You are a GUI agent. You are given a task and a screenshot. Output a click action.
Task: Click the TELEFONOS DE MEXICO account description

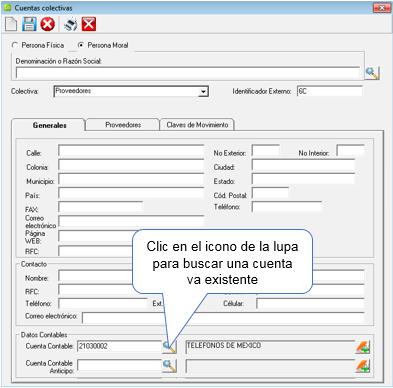[270, 347]
